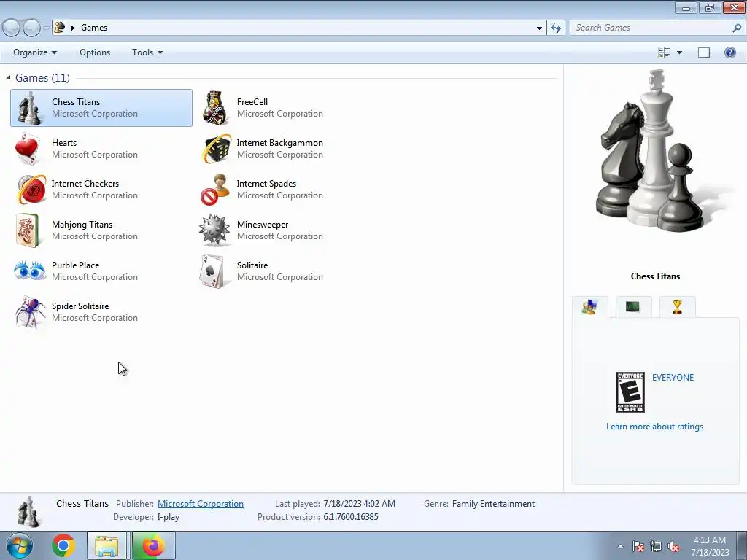This screenshot has width=747, height=560.
Task: Select the Minesweeper mine icon
Action: click(214, 230)
